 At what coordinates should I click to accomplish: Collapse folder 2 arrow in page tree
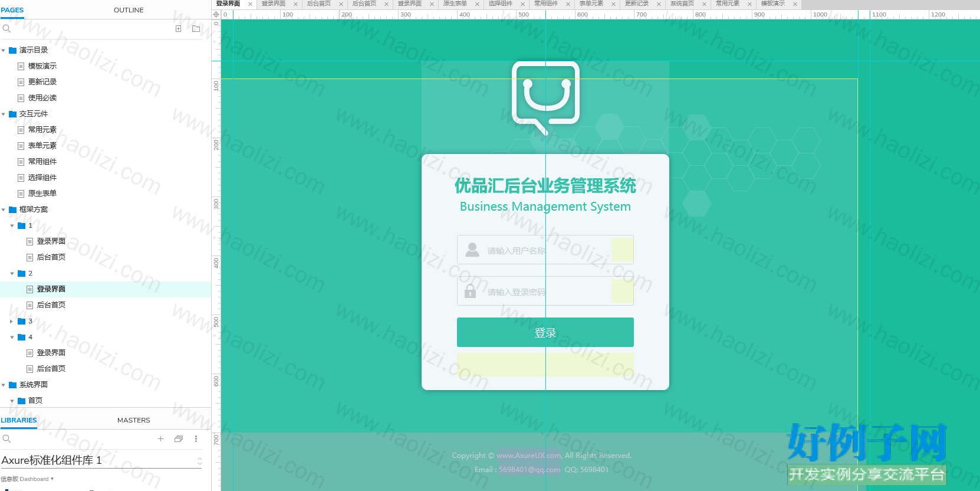[x=12, y=273]
